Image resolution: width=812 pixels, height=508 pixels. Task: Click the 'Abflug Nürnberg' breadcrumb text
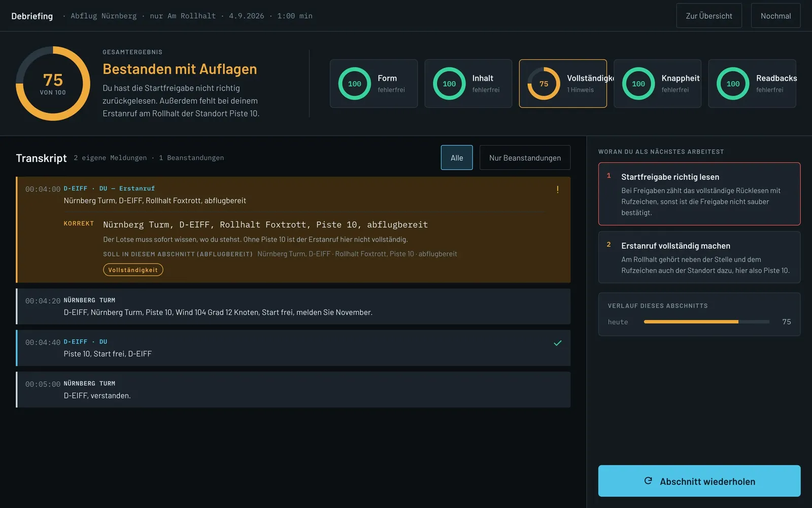click(104, 16)
